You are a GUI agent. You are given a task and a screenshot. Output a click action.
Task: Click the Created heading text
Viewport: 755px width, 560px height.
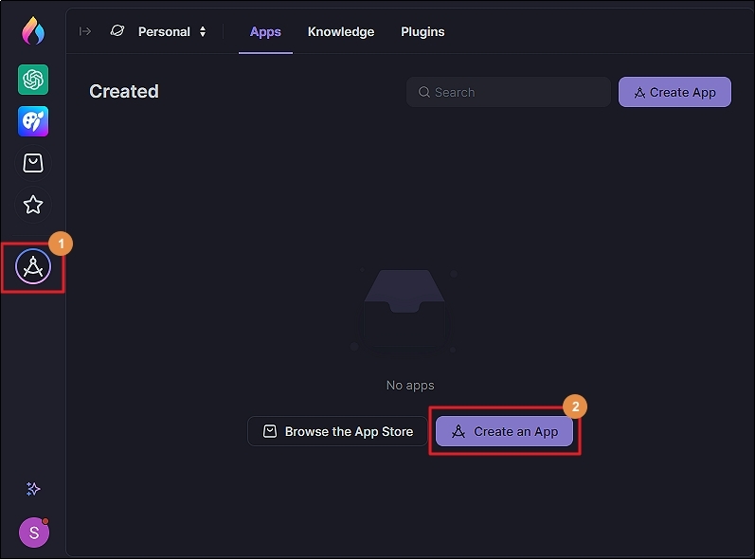click(x=124, y=92)
